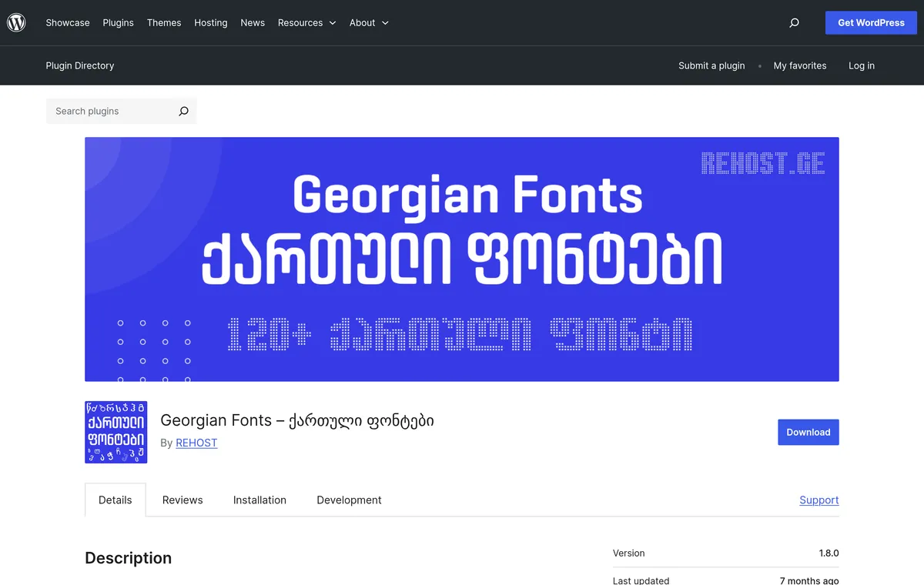Click the Last updated row label
The height and width of the screenshot is (585, 924).
coord(641,580)
